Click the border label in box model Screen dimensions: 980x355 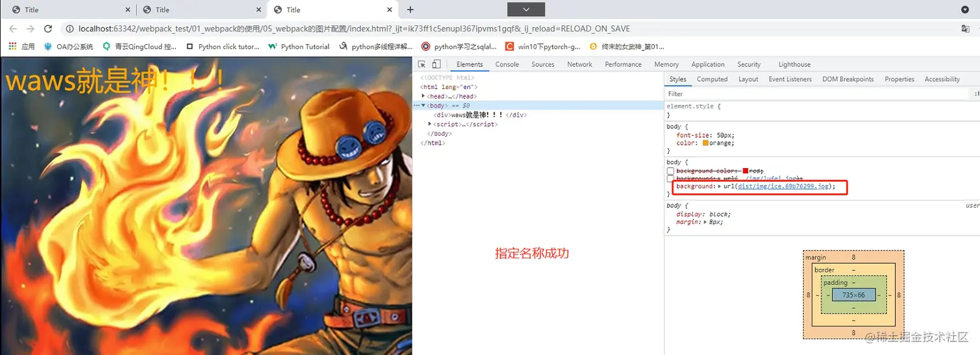point(824,270)
